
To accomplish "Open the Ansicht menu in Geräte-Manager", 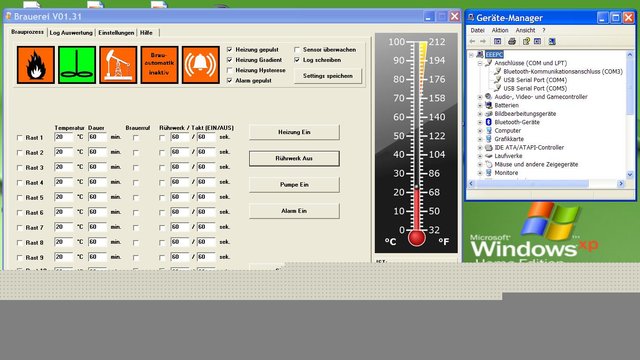I will pos(525,30).
